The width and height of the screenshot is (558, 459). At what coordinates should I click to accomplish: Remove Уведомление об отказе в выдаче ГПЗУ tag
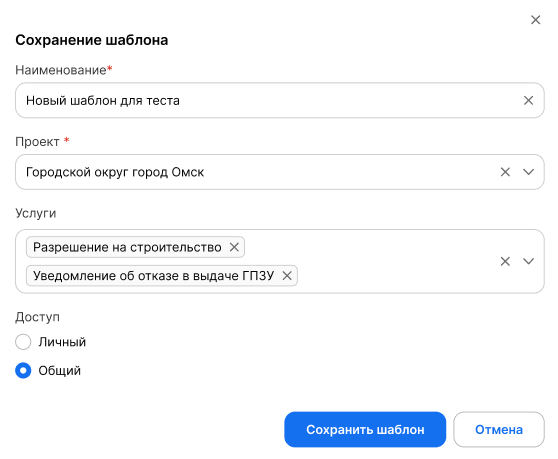coord(287,275)
